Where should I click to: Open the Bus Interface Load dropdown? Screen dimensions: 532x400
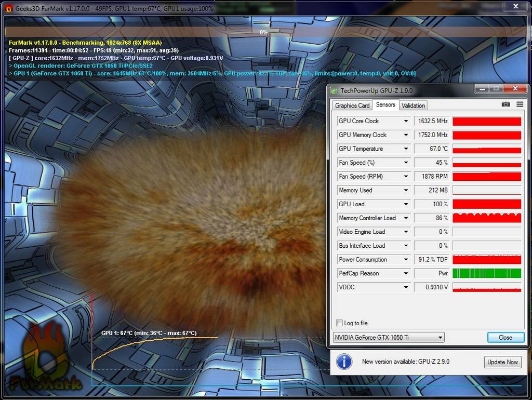[x=406, y=246]
